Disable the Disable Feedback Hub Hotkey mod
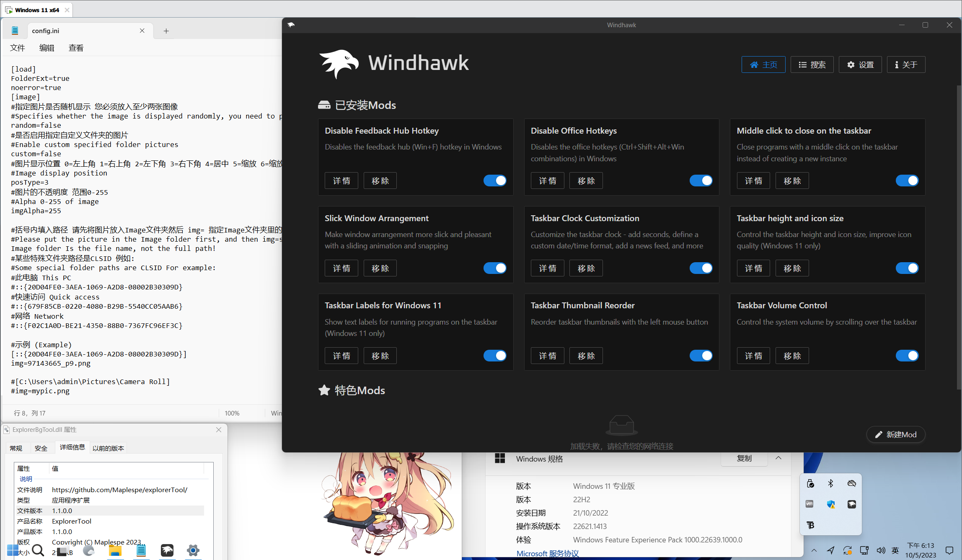The image size is (962, 560). point(495,181)
